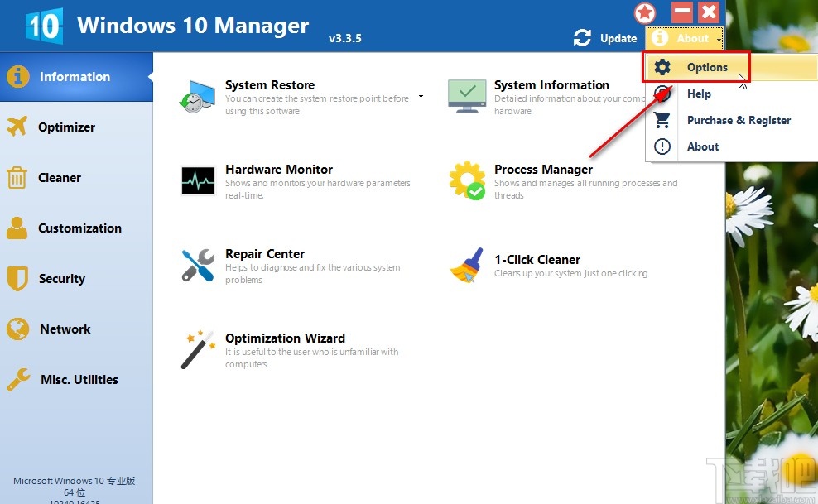818x504 pixels.
Task: Open the Network globe icon in sidebar
Action: (17, 329)
